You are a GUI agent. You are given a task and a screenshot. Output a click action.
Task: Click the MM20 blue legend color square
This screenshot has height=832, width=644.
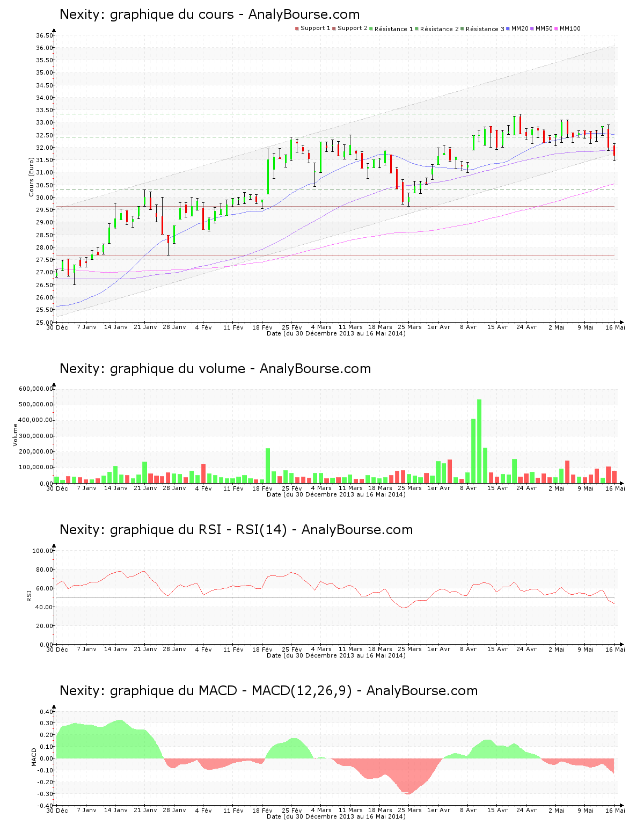[x=508, y=28]
